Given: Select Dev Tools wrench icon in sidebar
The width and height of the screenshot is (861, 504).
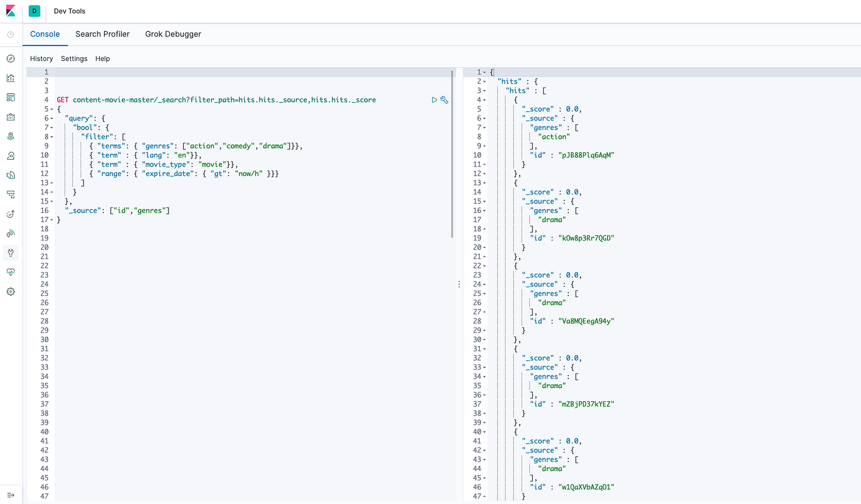Looking at the screenshot, I should pyautogui.click(x=10, y=253).
